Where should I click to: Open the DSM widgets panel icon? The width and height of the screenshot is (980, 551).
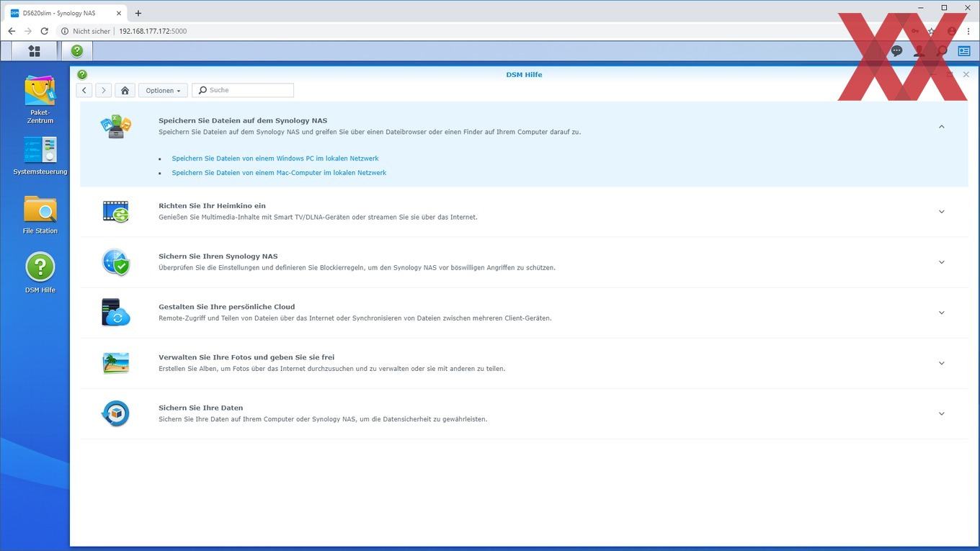coord(964,51)
